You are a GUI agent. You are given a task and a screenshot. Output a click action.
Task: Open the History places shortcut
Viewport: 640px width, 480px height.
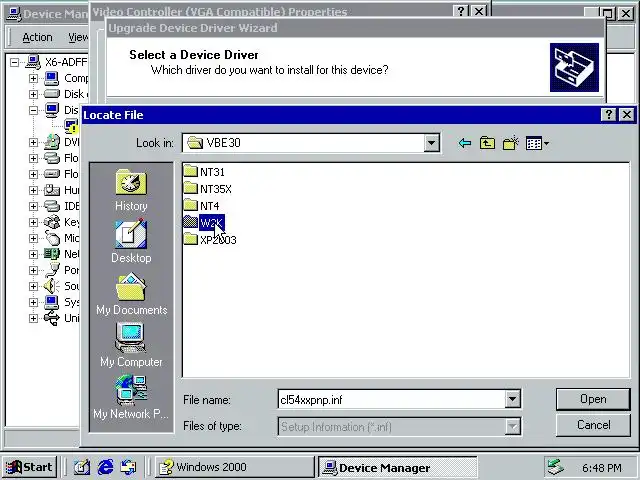[131, 190]
